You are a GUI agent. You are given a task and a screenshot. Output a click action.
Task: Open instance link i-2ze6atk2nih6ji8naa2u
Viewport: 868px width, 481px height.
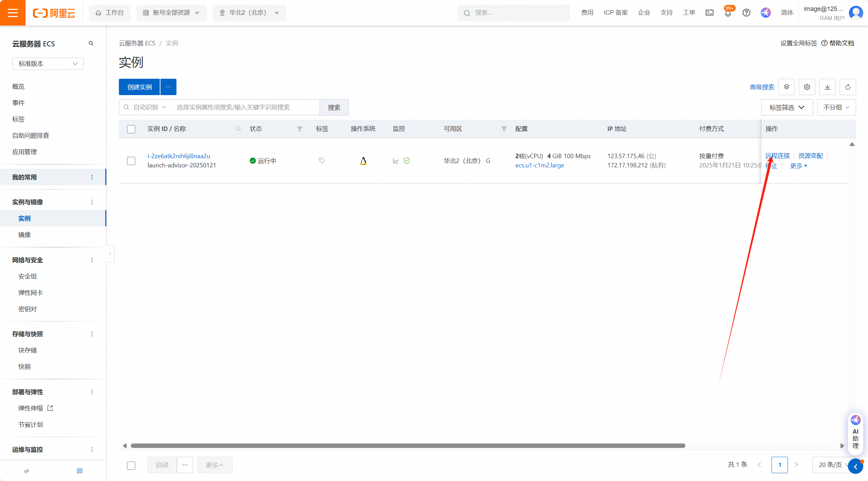click(179, 156)
